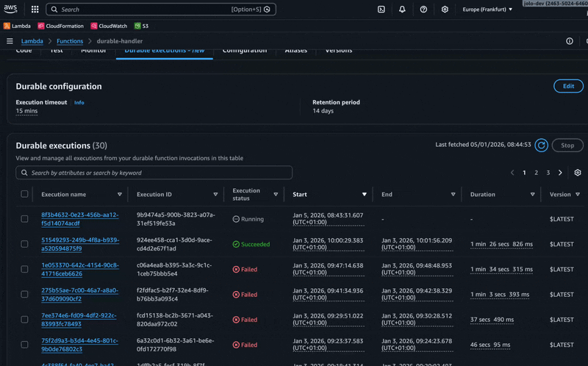The width and height of the screenshot is (588, 366).
Task: Open table preferences gear icon
Action: 578,173
